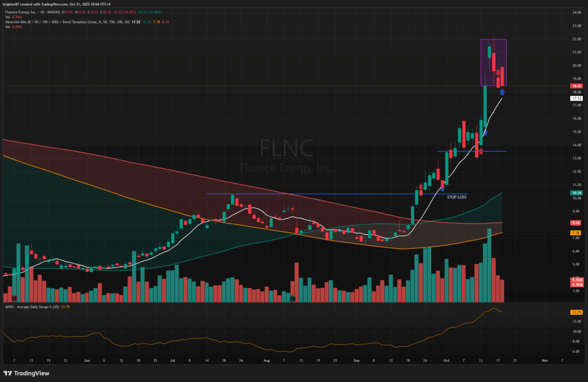Click the 'E' earnings marker near August
This screenshot has width=588, height=382.
coord(293,299)
